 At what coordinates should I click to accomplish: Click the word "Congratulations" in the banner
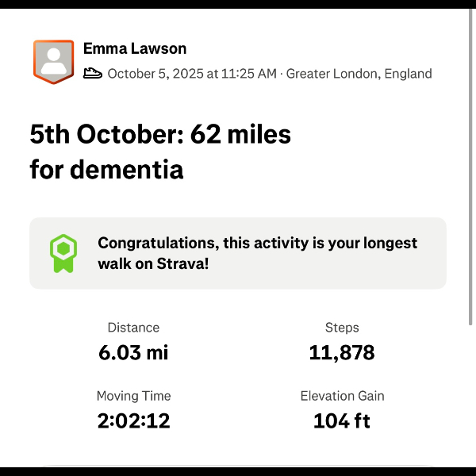pyautogui.click(x=157, y=244)
